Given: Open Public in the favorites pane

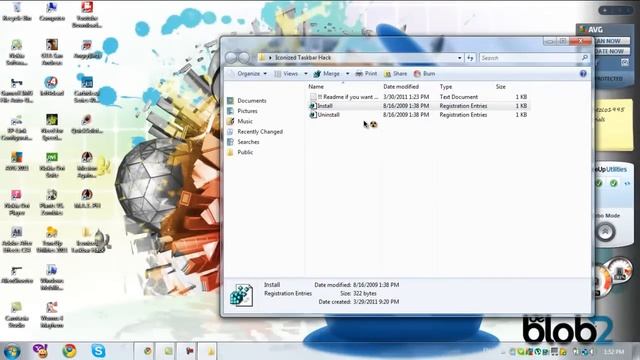Looking at the screenshot, I should click(240, 152).
